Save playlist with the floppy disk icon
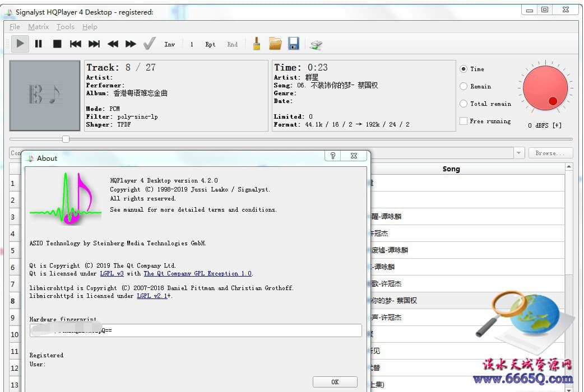Screen dimensions: 584x392 click(294, 44)
